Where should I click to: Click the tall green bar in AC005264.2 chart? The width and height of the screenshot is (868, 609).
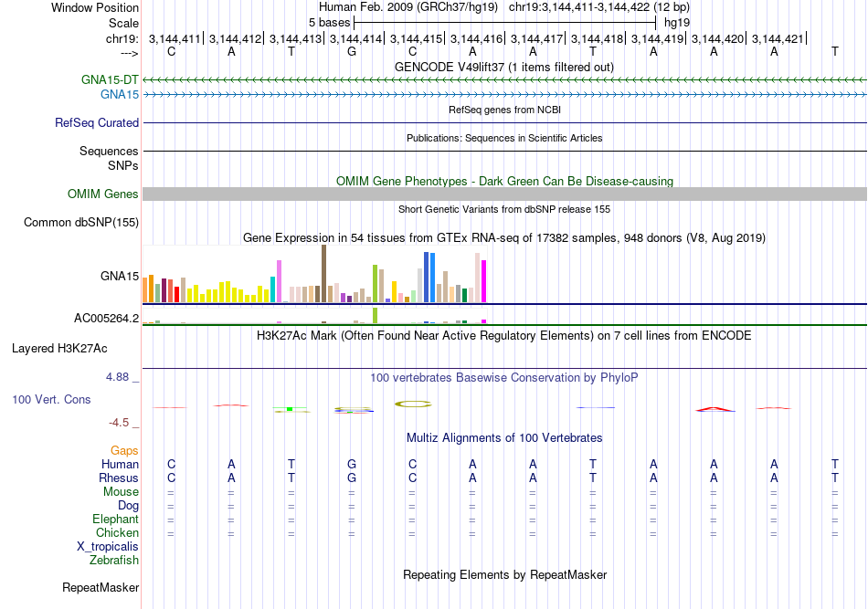click(x=376, y=315)
